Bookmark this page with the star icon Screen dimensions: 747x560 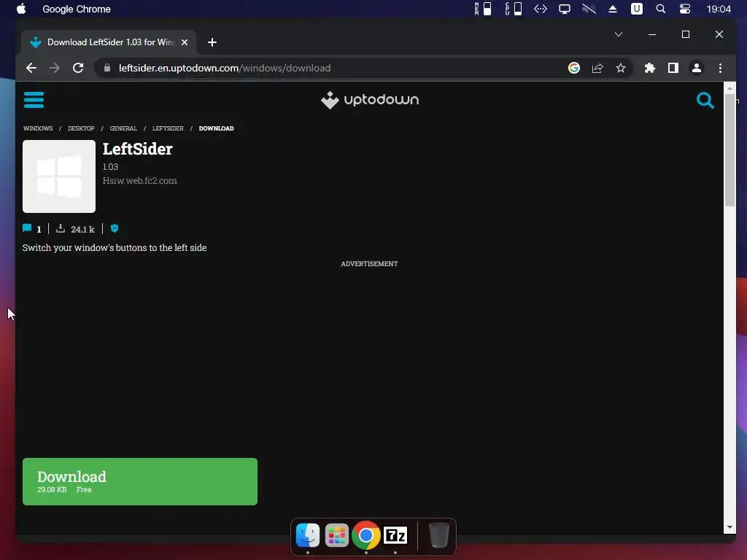click(621, 68)
